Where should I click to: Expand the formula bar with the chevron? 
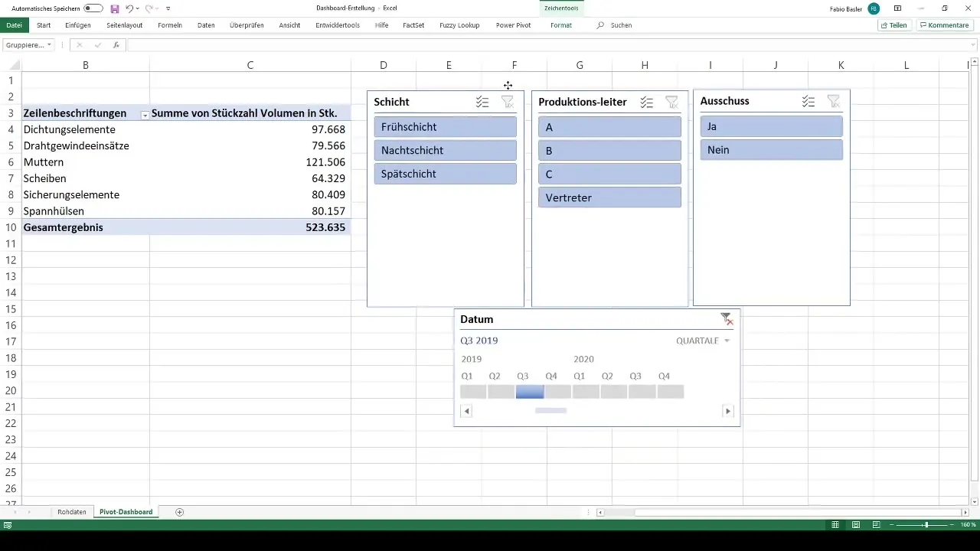tap(973, 45)
